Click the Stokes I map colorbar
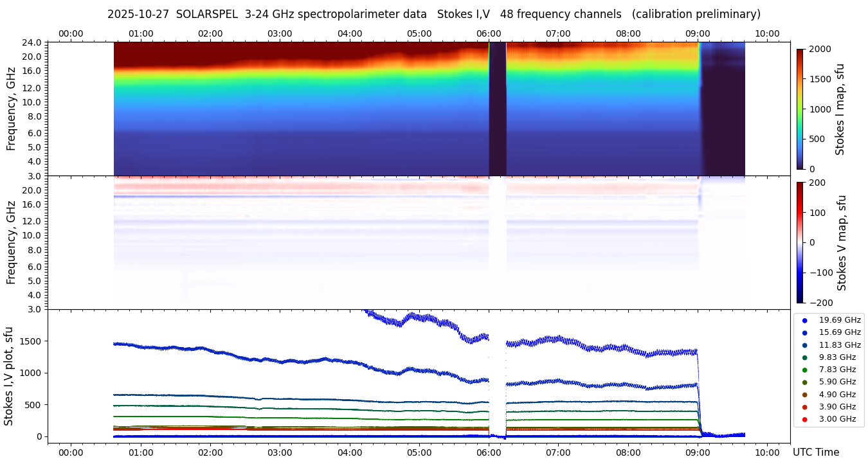This screenshot has width=868, height=466. tap(800, 109)
